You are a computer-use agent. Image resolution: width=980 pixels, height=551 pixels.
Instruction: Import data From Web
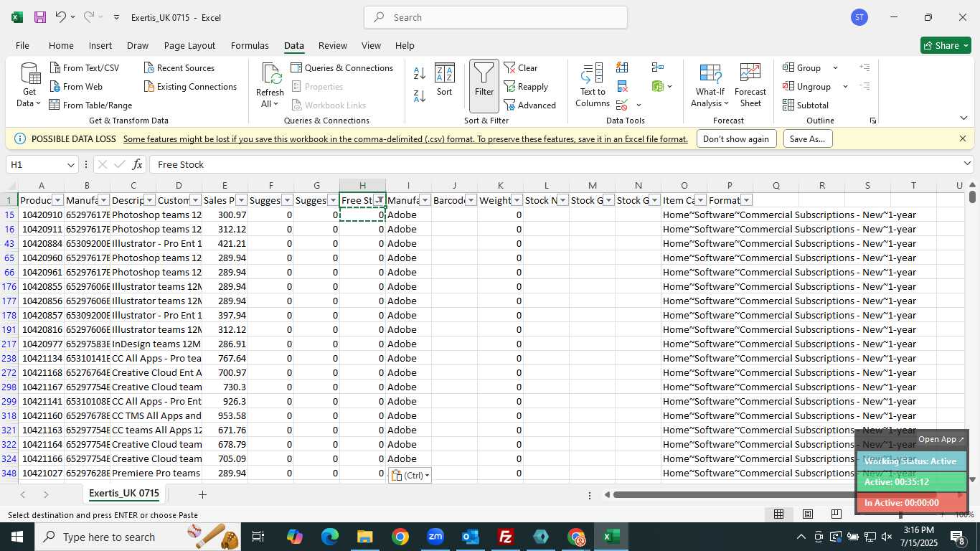pos(76,86)
